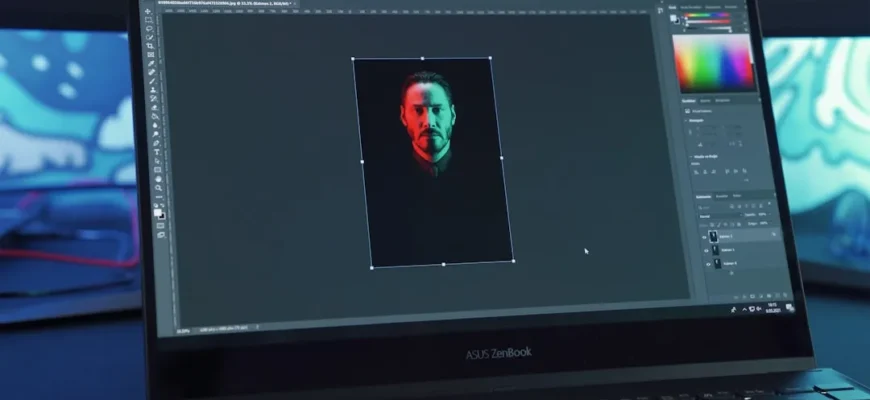Select the Crop tool
Screen dimensions: 870x400
coord(150,45)
